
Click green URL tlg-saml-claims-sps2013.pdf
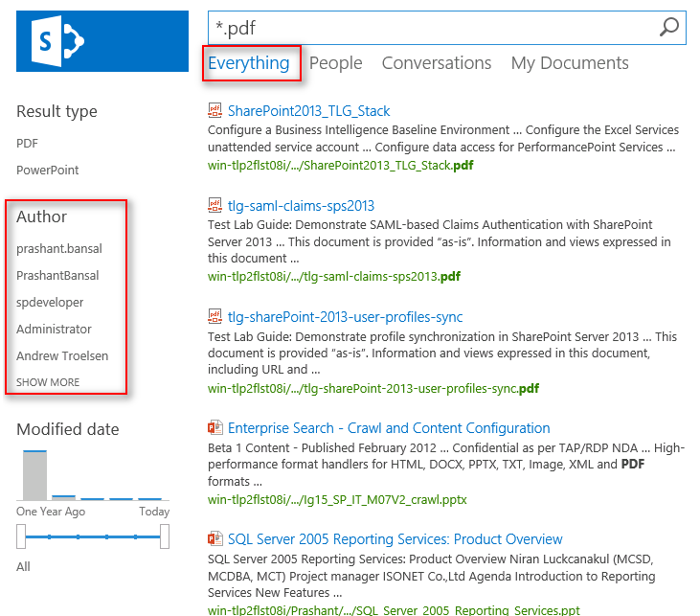[x=334, y=277]
